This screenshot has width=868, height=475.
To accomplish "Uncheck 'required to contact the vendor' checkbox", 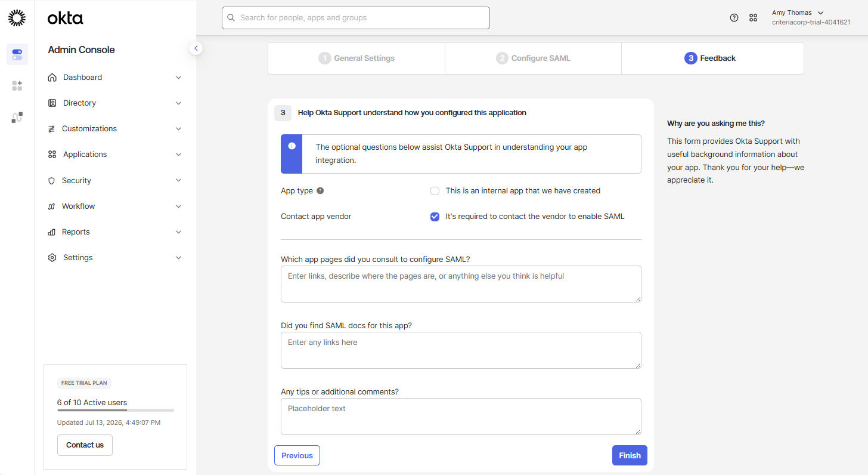I will coord(435,217).
